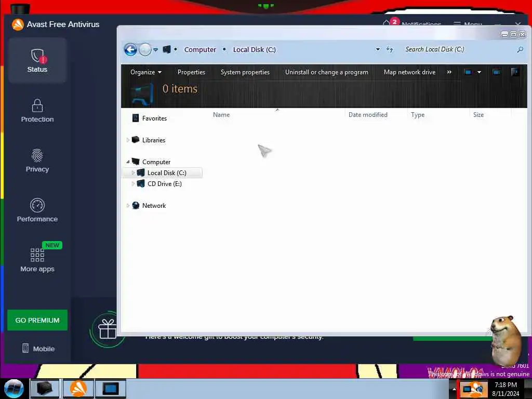Image resolution: width=532 pixels, height=399 pixels.
Task: Focus the Search Local Disk (C:) field
Action: (x=458, y=49)
